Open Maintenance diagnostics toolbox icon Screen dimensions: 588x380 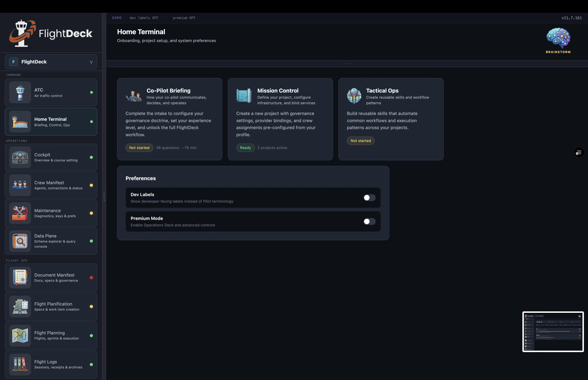[x=20, y=213]
